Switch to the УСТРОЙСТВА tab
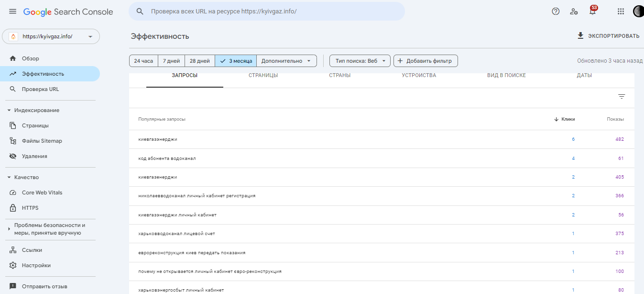This screenshot has height=294, width=644. tap(419, 76)
